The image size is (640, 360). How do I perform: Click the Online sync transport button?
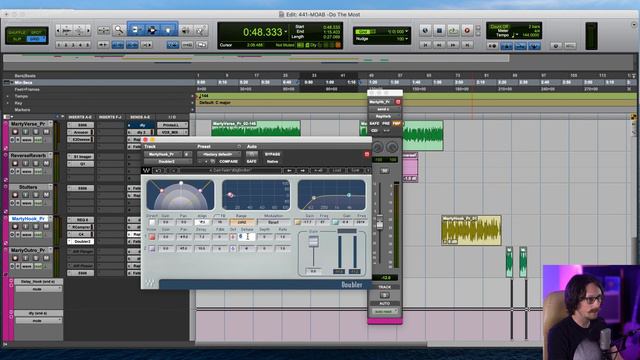pos(425,30)
